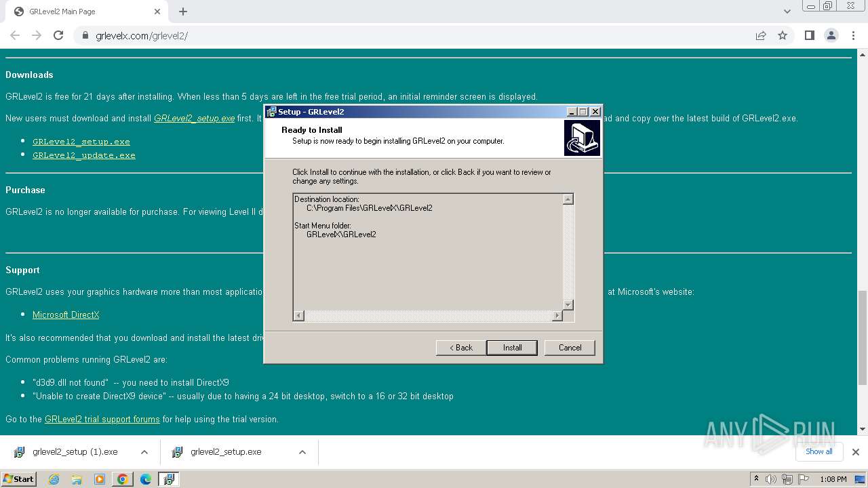Open File Explorer from taskbar

77,479
